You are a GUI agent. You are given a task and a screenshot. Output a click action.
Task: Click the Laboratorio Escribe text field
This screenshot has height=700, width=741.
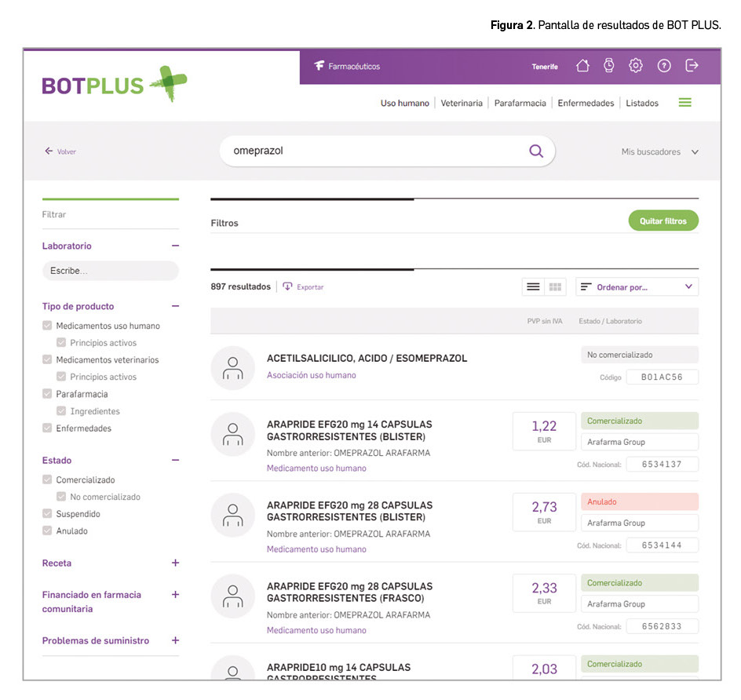110,271
